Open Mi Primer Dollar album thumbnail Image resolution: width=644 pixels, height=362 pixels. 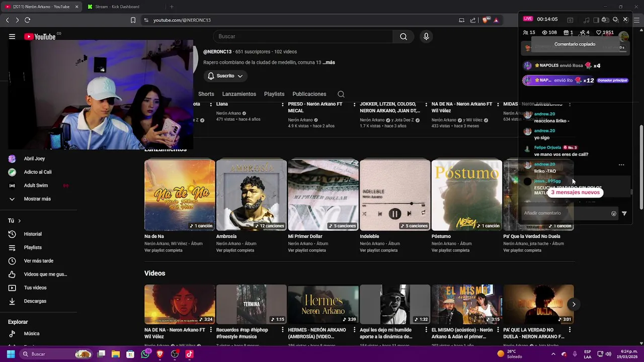click(x=323, y=195)
